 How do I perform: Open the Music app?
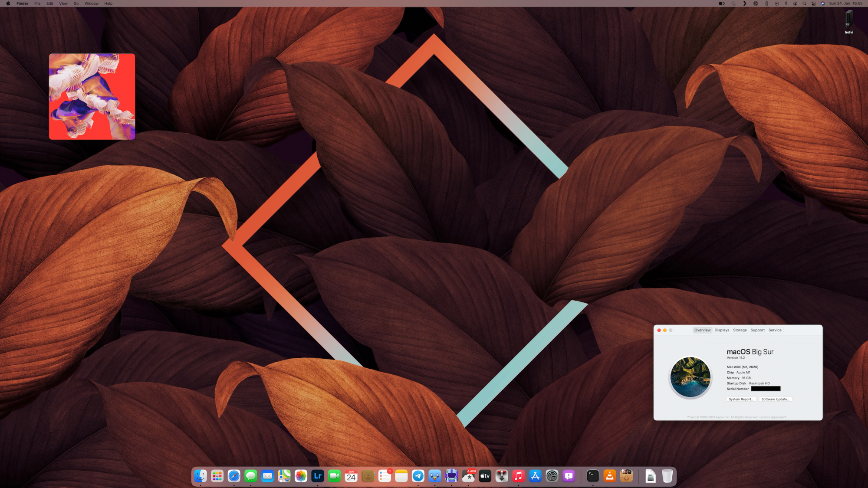click(518, 476)
